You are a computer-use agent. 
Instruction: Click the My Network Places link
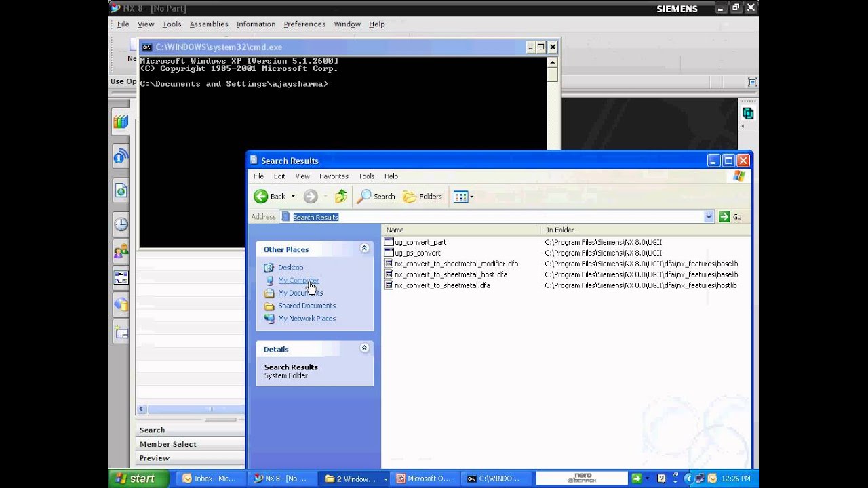[x=307, y=319]
